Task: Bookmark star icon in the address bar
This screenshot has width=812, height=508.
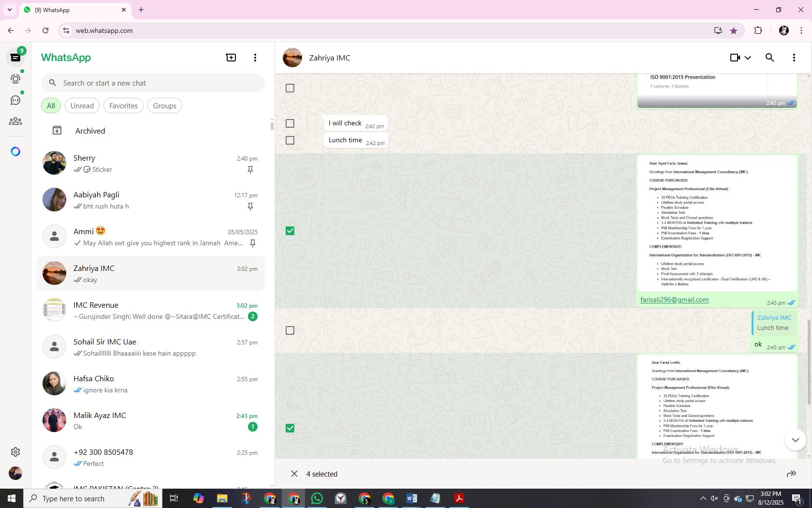Action: tap(734, 30)
